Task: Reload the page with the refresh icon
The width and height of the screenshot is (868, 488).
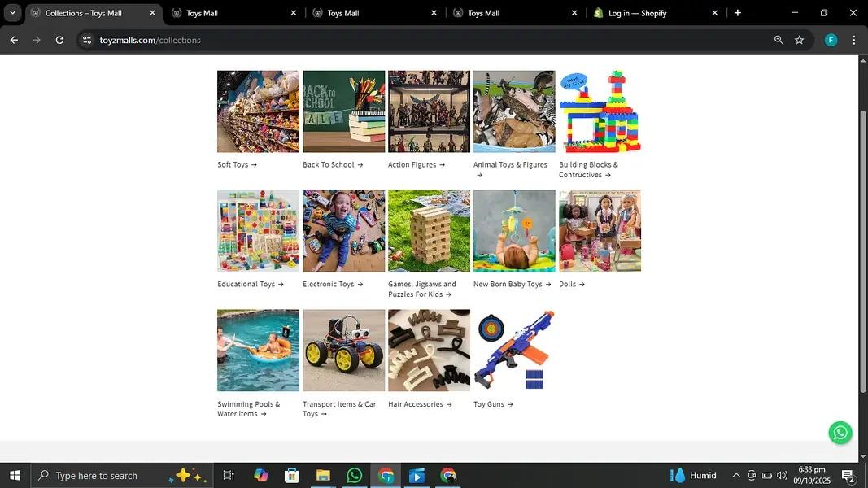Action: (x=59, y=40)
